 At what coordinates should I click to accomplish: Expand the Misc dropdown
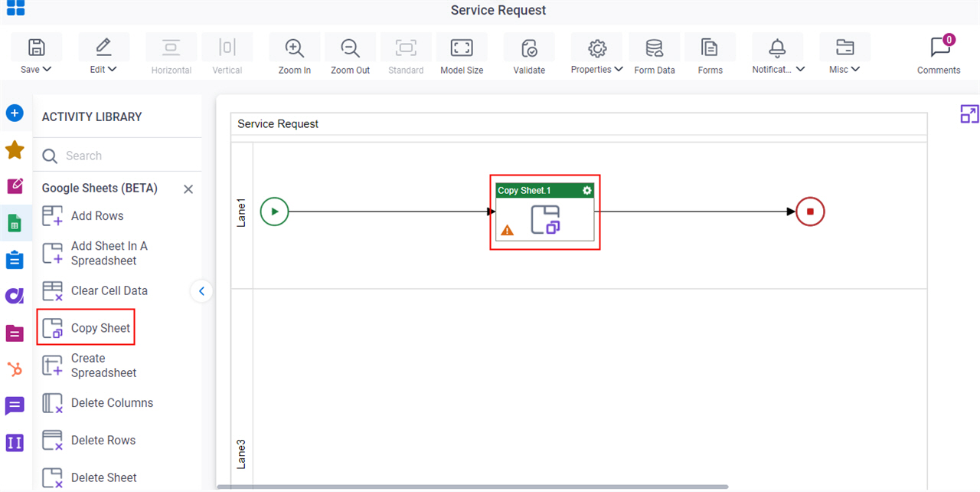click(844, 57)
